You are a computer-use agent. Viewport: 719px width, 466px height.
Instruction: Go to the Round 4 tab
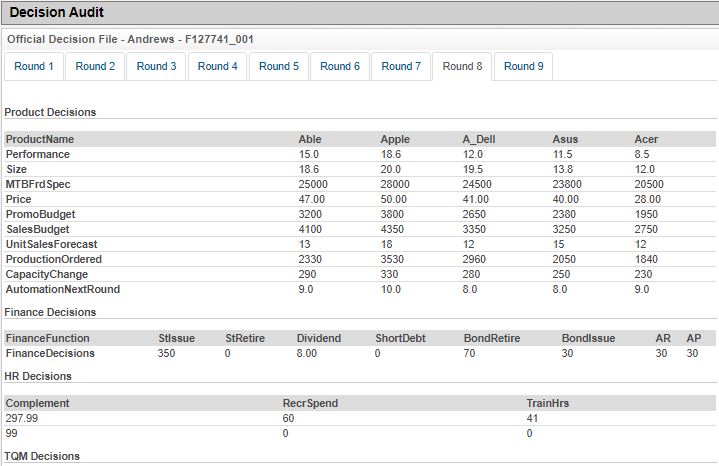pyautogui.click(x=218, y=67)
